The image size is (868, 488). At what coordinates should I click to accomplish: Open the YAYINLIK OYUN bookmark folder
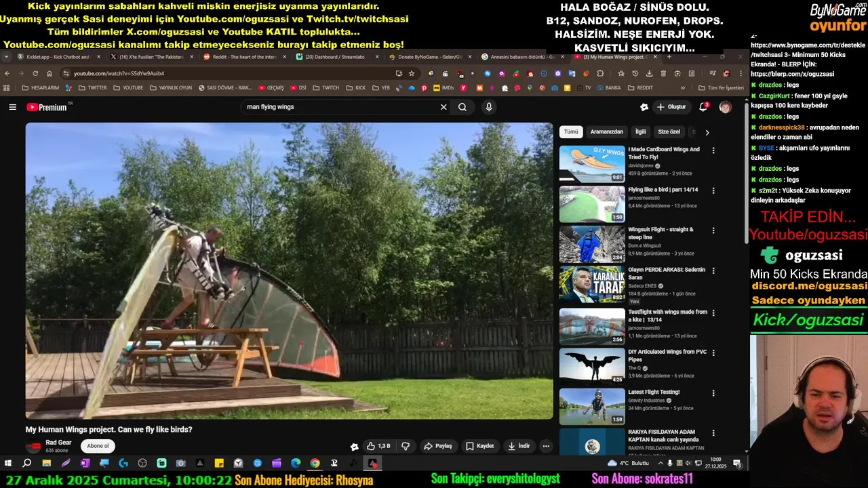coord(170,87)
